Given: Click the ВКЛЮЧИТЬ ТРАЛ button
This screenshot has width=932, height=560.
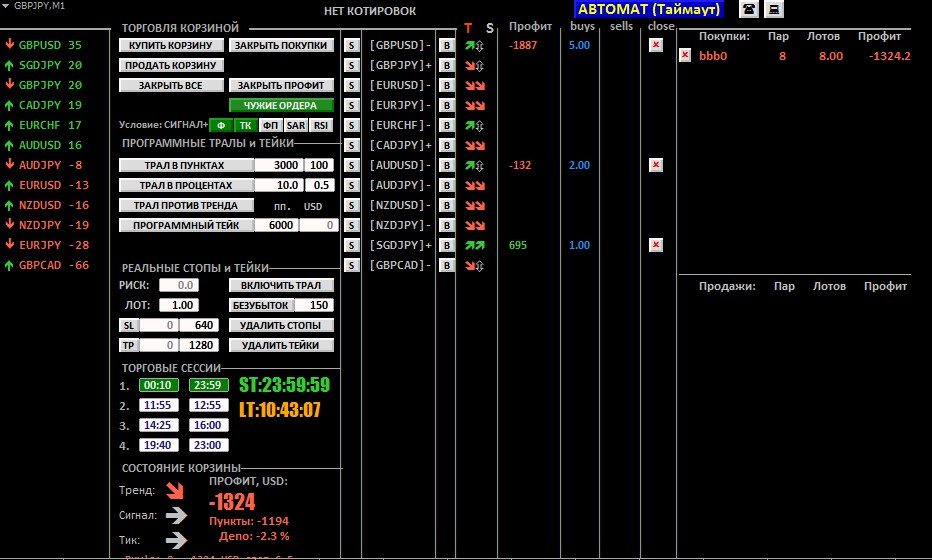Looking at the screenshot, I should pos(281,285).
